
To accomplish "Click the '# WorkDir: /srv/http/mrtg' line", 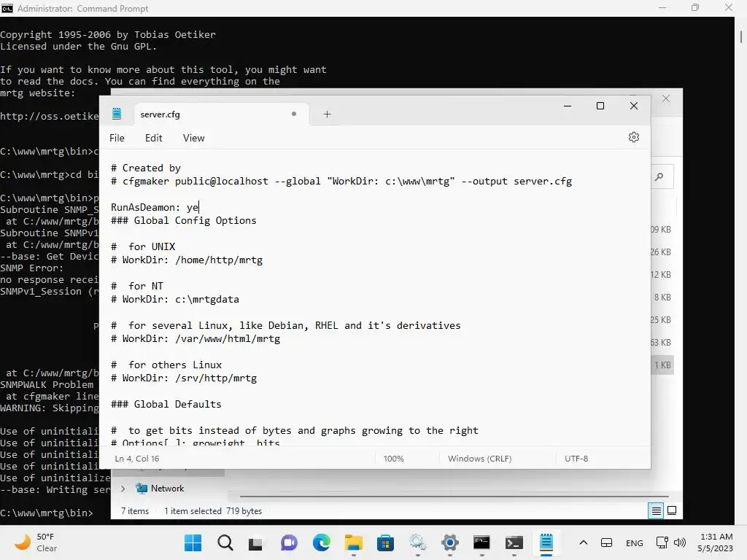I will coord(184,378).
